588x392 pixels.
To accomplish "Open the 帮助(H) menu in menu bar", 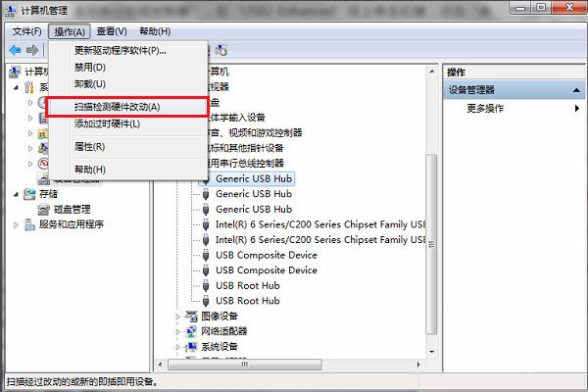I will coord(155,31).
